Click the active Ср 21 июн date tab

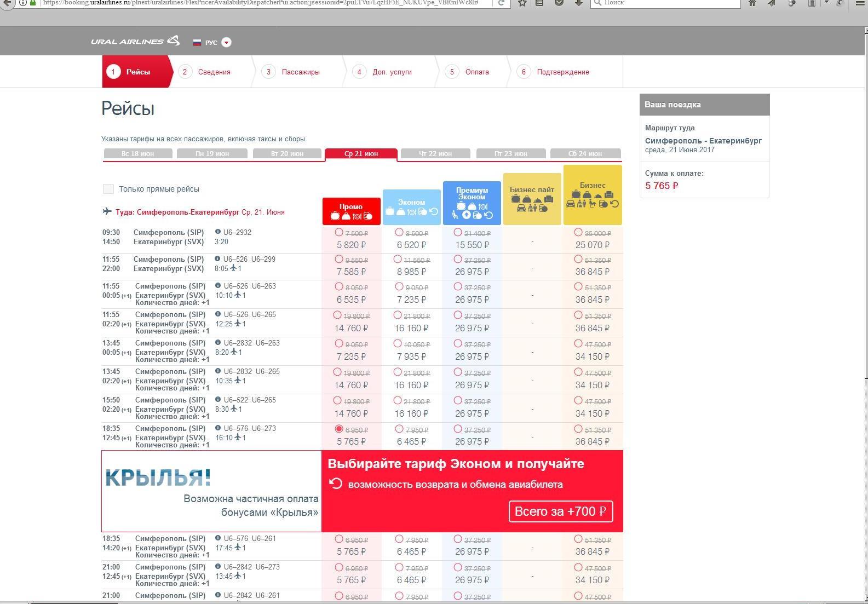coord(361,154)
